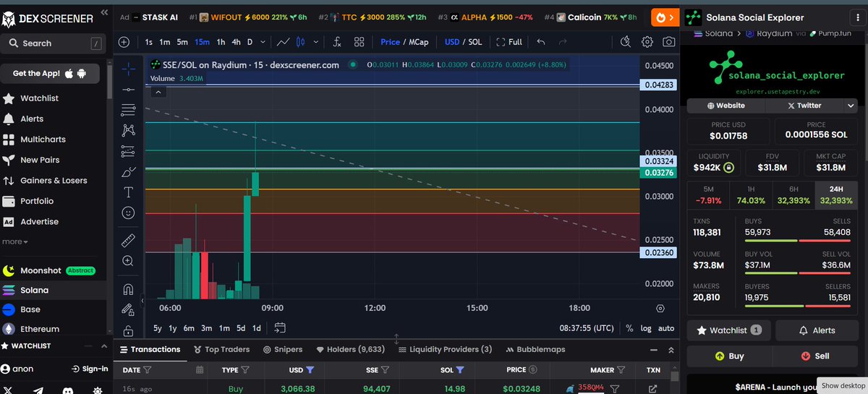This screenshot has width=868, height=394.
Task: Toggle stay-in-drawing-mode pencil lock
Action: 128,309
